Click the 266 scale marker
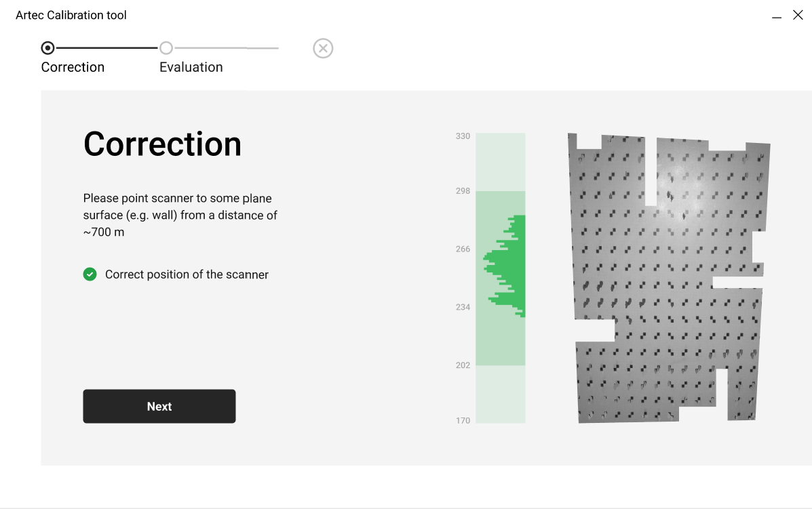The height and width of the screenshot is (509, 812). pyautogui.click(x=463, y=249)
